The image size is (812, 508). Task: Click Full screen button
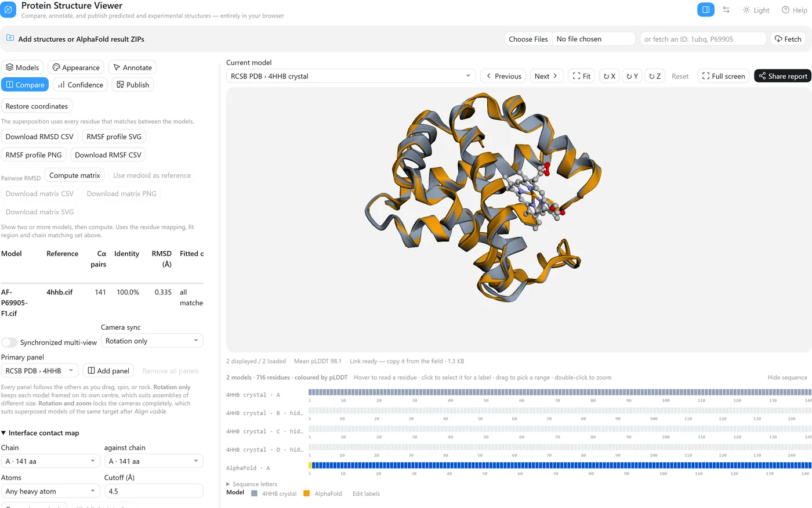[723, 76]
